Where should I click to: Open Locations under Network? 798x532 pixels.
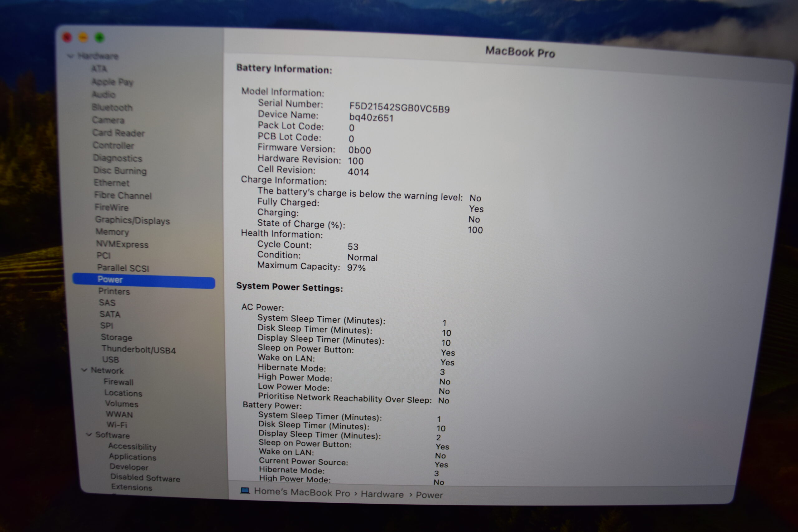click(x=123, y=393)
